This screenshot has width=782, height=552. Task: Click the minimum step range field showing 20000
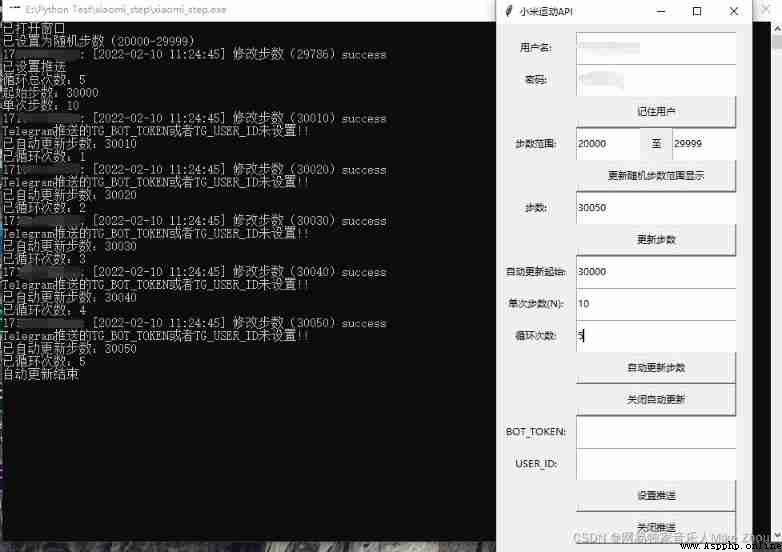coord(608,144)
